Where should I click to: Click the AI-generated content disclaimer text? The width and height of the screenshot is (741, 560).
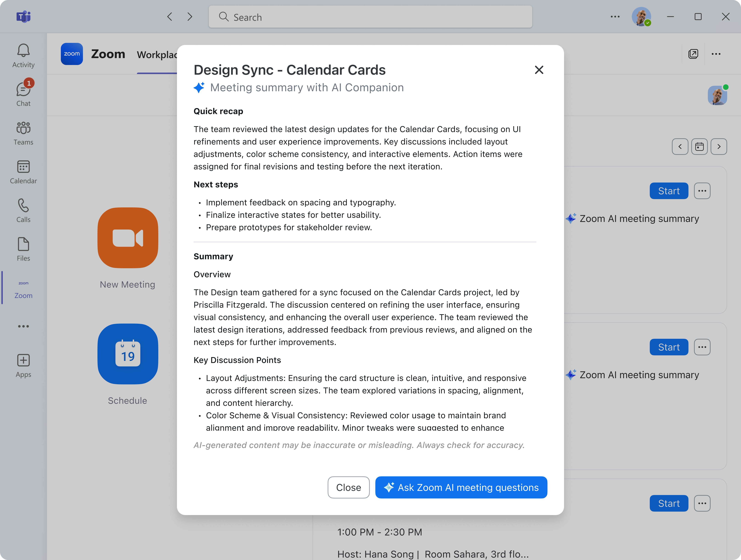(x=359, y=445)
